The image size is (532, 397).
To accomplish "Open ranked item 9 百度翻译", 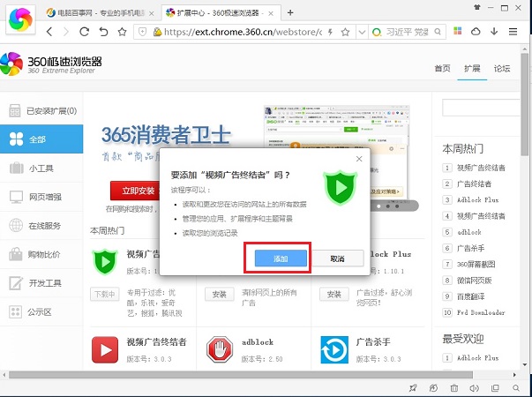I will (x=470, y=296).
